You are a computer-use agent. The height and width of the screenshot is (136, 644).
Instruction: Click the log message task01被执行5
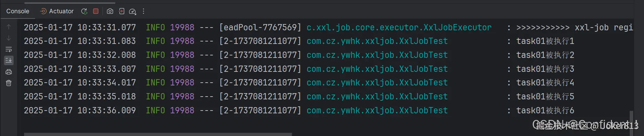[545, 97]
